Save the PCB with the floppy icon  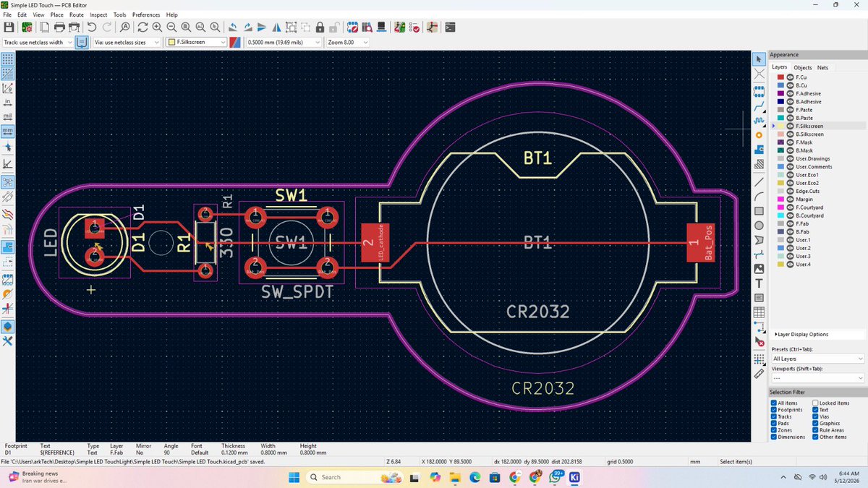coord(9,27)
